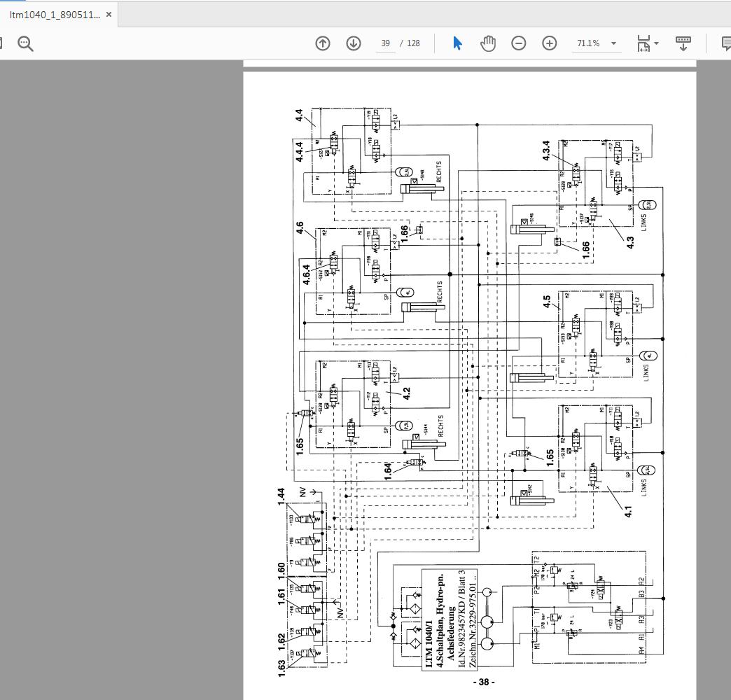731x700 pixels.
Task: Click the diagram label 4.1
Action: click(x=628, y=511)
